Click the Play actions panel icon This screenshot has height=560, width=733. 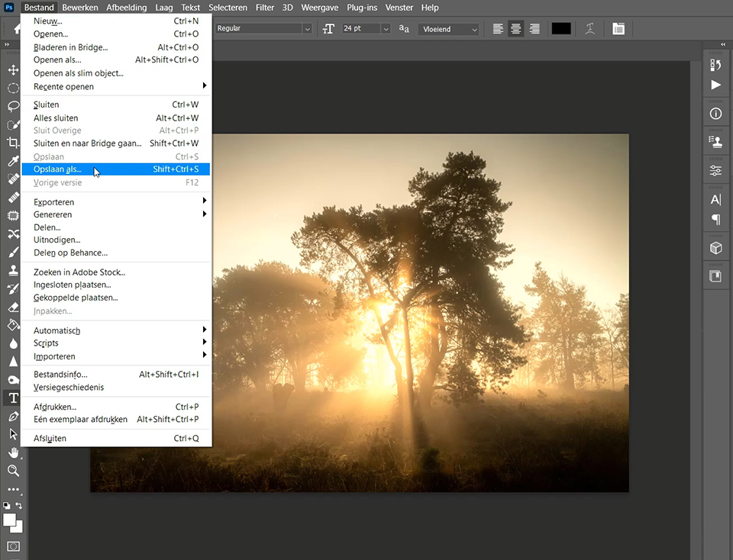[715, 85]
